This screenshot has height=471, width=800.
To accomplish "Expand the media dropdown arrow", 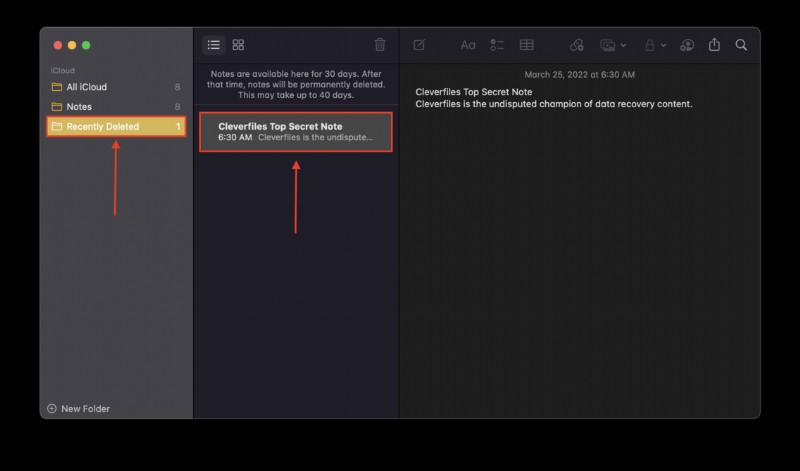I will [623, 45].
